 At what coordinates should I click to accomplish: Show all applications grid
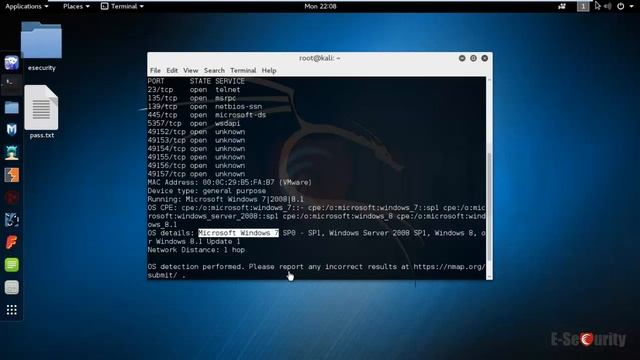point(11,310)
